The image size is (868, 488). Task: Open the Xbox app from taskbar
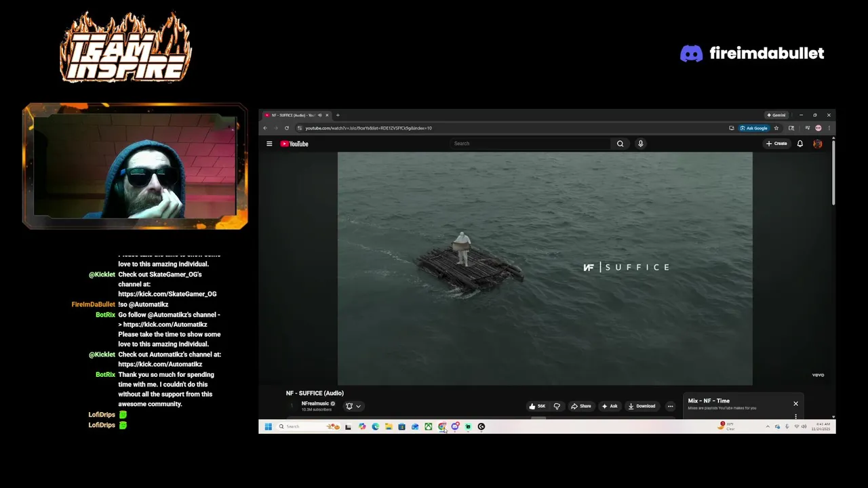[429, 426]
